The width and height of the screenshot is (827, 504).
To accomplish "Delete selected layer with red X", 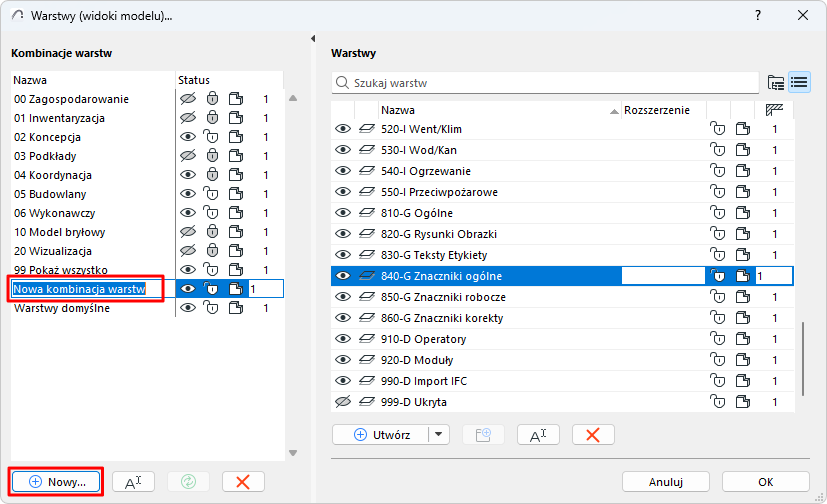I will pos(593,434).
